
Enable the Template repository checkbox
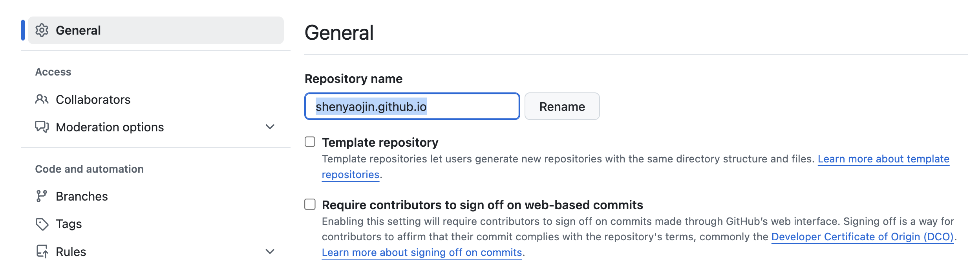310,142
